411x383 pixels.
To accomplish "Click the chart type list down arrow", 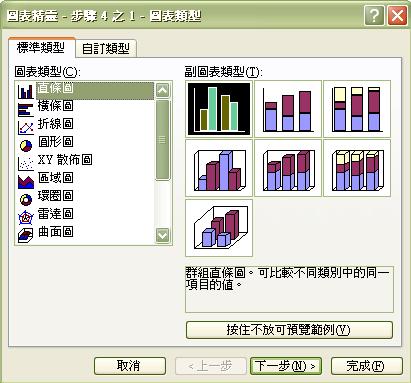I will pos(163,235).
